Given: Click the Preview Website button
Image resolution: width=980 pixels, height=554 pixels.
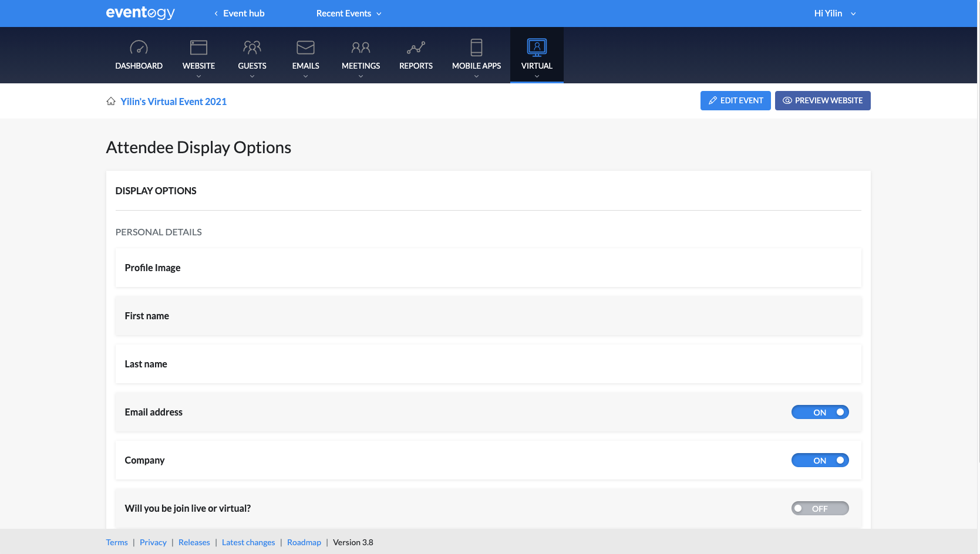Looking at the screenshot, I should tap(823, 100).
